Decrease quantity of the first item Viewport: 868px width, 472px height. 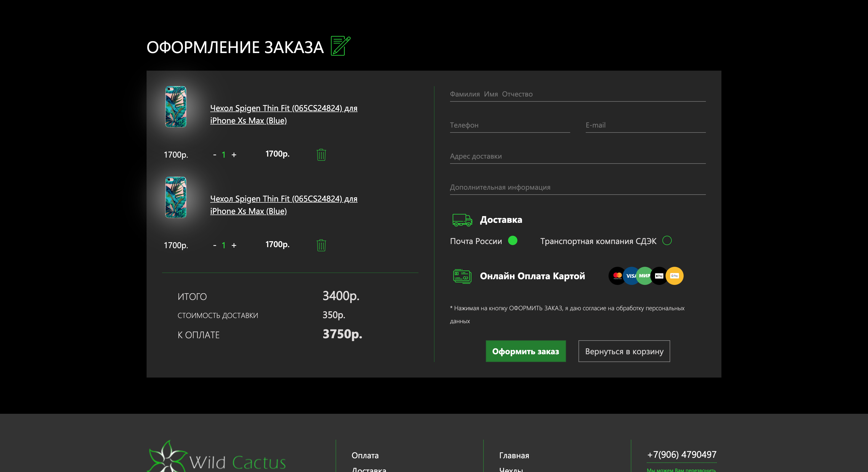215,155
